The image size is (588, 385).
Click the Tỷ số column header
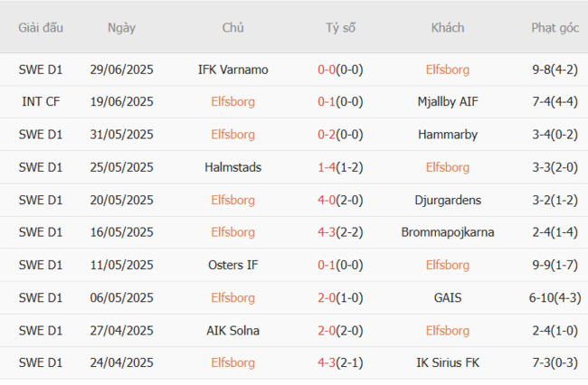pos(341,27)
